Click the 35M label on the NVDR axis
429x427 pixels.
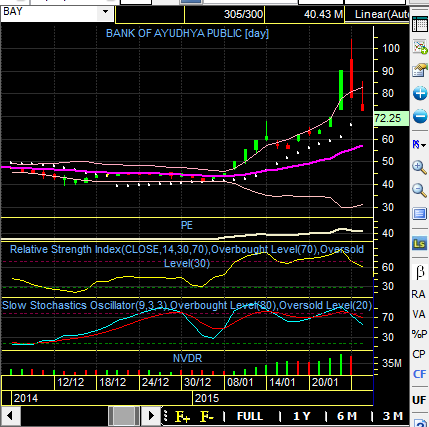[x=392, y=363]
